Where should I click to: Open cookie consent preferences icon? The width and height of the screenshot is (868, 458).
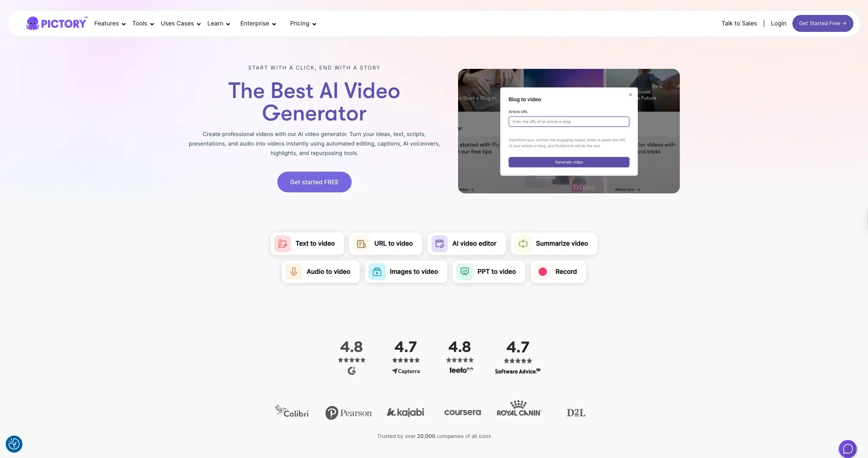[14, 444]
